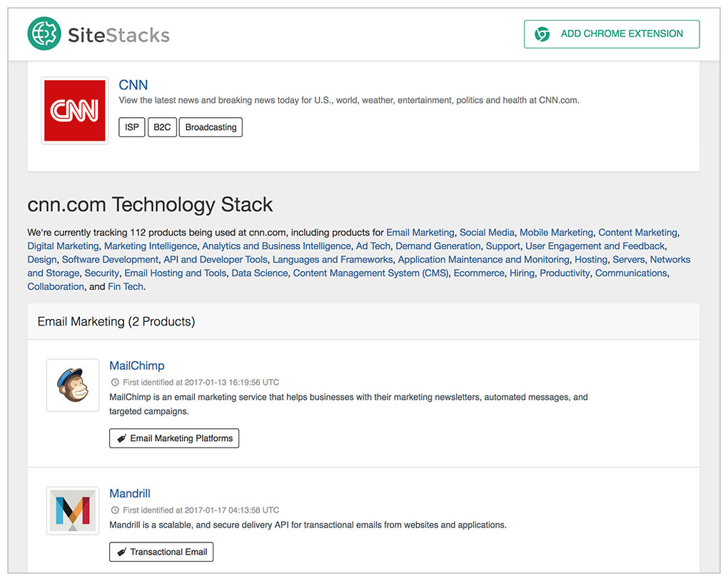Jump to the Hiring category link
This screenshot has width=728, height=581.
522,273
